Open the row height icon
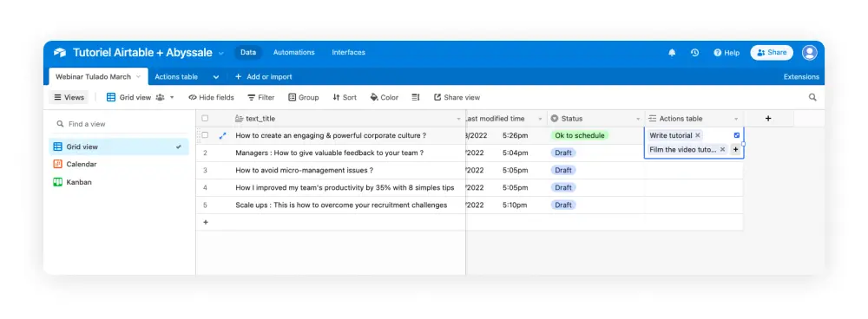This screenshot has height=319, width=868. click(x=416, y=97)
